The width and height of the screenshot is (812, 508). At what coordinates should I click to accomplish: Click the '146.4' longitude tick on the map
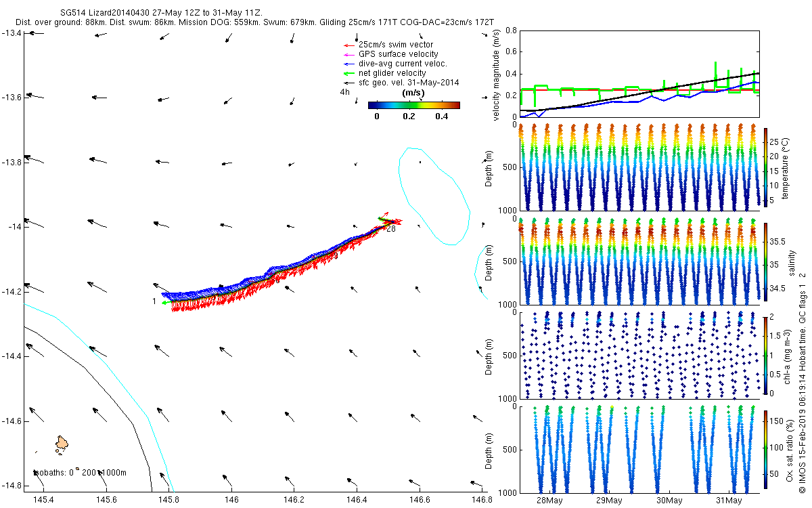pos(357,500)
